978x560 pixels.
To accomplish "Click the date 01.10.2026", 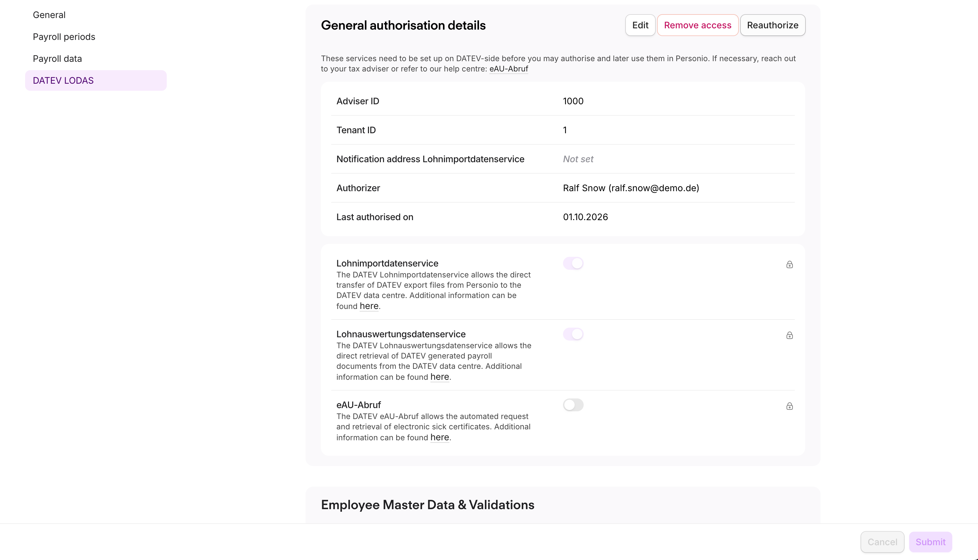I will tap(585, 217).
